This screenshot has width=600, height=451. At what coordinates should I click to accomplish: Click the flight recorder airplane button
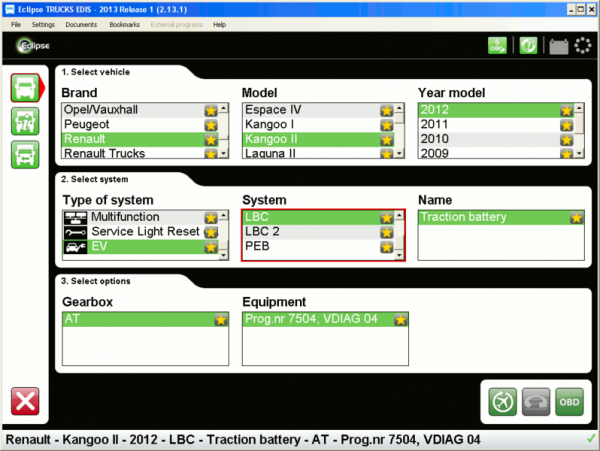tap(502, 402)
